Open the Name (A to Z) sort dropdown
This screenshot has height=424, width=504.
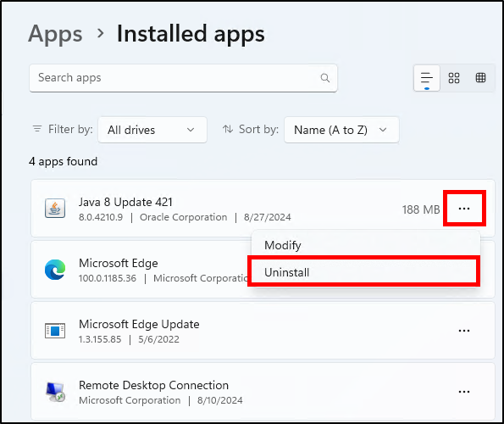(x=341, y=130)
